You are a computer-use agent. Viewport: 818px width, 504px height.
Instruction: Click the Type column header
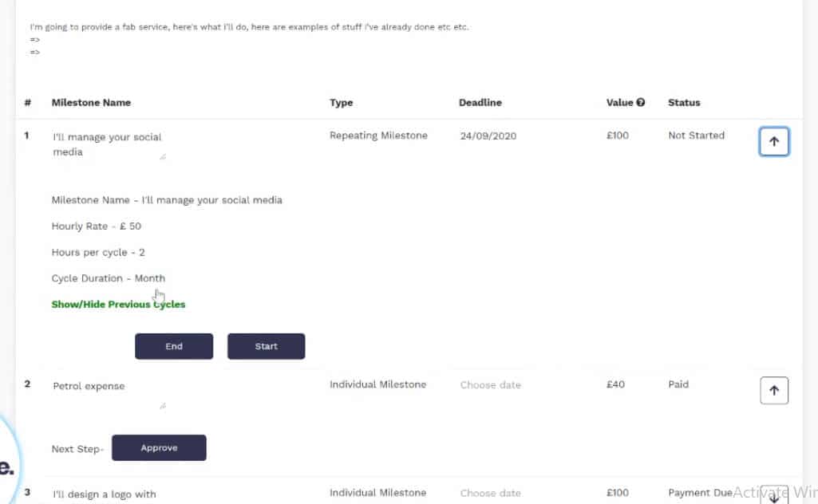point(342,103)
